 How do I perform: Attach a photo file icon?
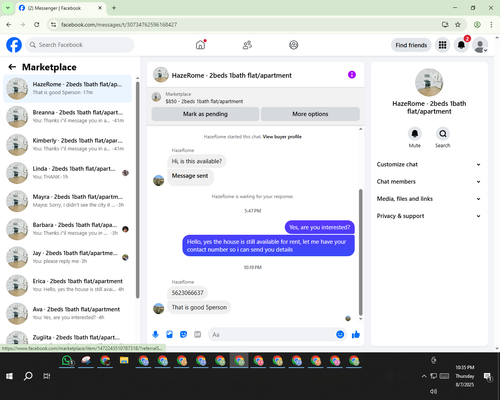(x=170, y=334)
